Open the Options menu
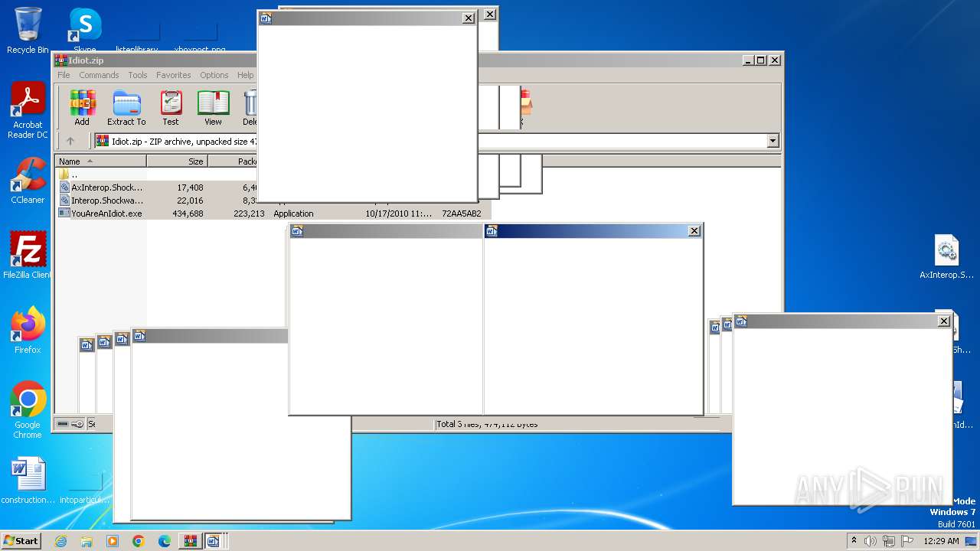This screenshot has height=551, width=980. [x=214, y=75]
